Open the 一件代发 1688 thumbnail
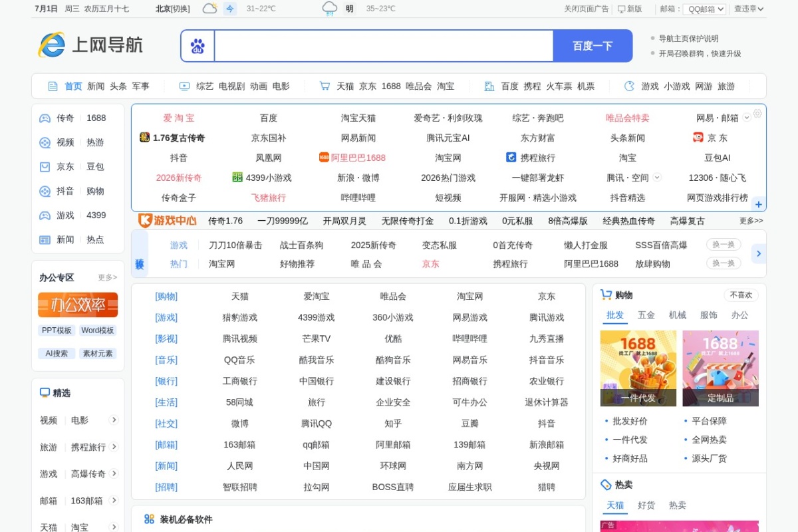The image size is (798, 532). (638, 368)
